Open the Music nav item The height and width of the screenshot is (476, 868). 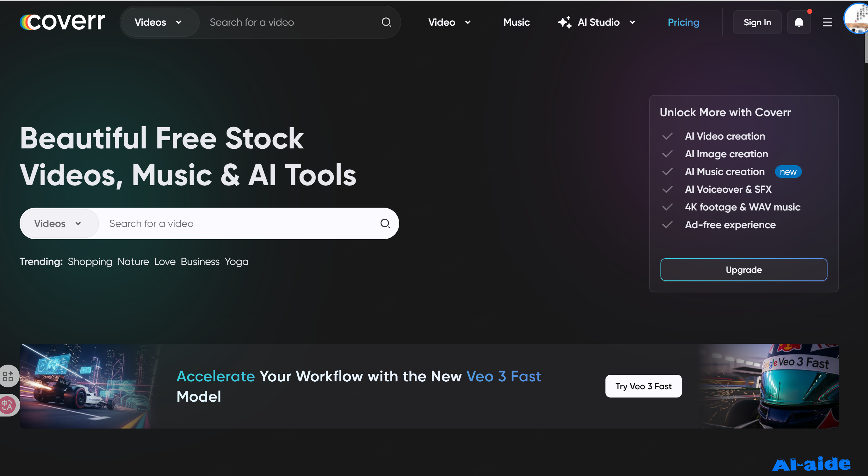point(516,22)
